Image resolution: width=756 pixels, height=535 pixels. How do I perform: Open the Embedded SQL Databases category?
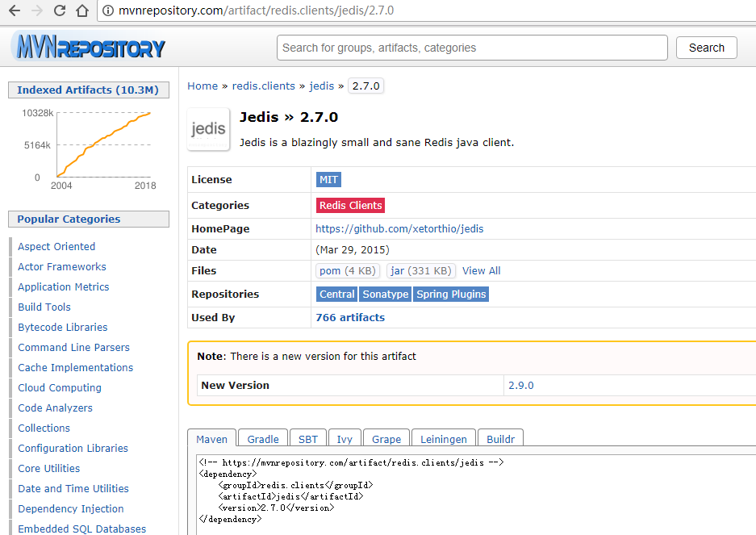click(x=82, y=529)
